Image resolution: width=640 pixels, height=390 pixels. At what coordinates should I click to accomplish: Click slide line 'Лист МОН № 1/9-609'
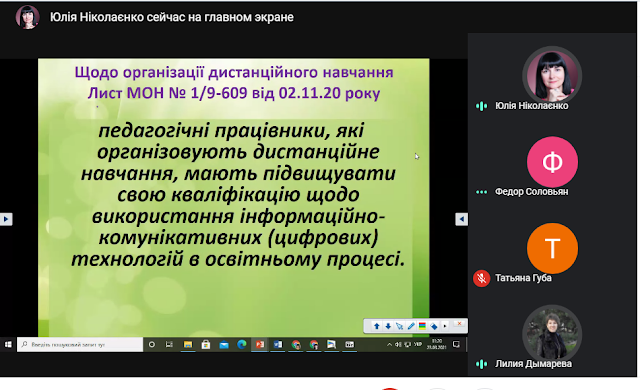pos(167,93)
